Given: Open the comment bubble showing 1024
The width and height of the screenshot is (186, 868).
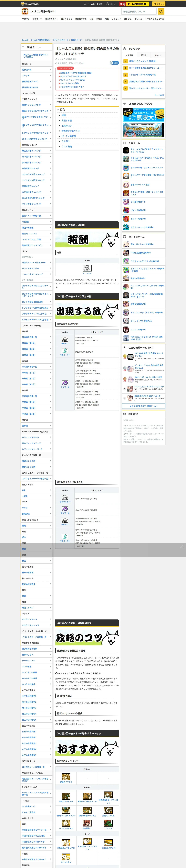Looking at the screenshot, I should point(114,63).
